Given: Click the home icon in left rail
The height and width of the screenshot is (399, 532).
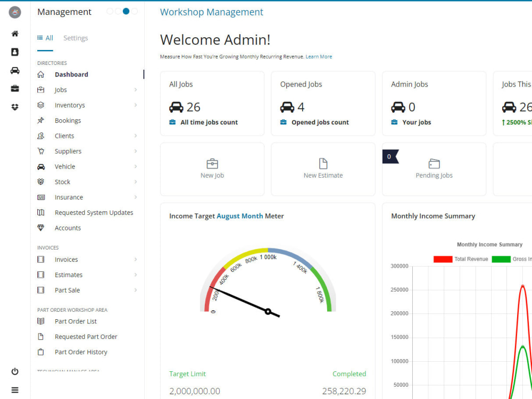Looking at the screenshot, I should (14, 34).
